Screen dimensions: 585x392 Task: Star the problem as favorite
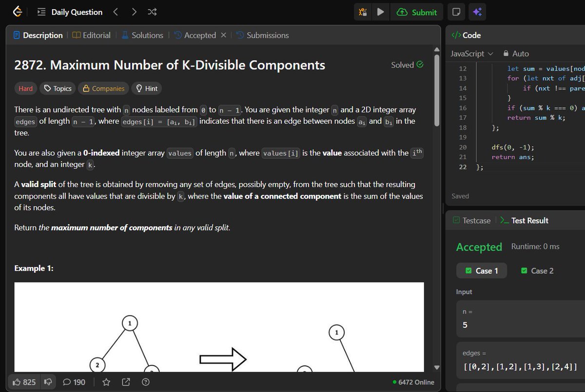coord(107,382)
